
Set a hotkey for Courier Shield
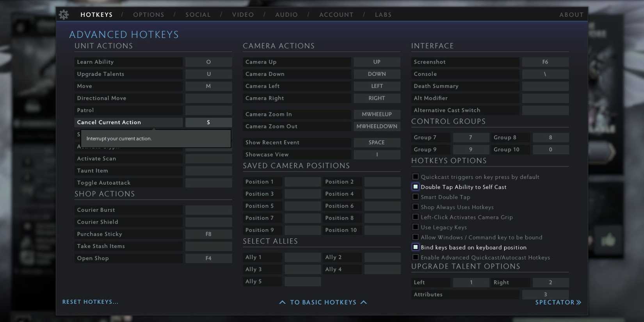pos(208,222)
